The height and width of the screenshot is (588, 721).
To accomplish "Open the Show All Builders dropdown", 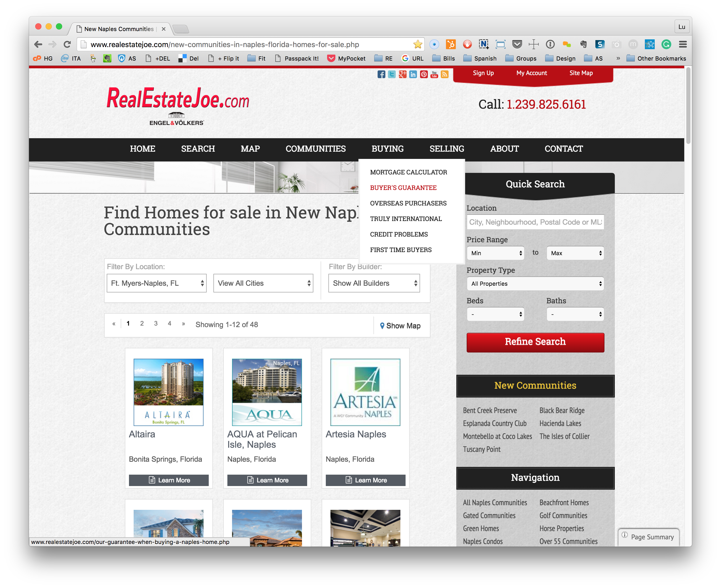I will click(x=374, y=283).
